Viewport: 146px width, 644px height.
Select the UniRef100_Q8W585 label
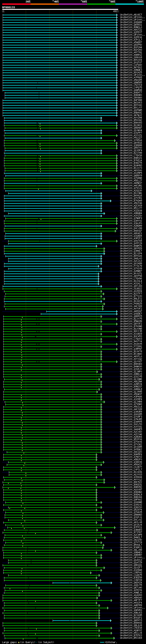point(131,82)
